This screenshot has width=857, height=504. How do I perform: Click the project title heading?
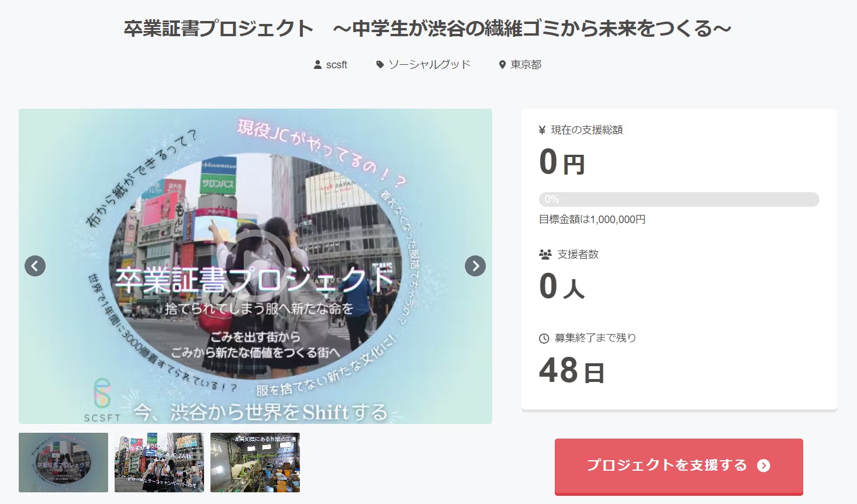click(x=428, y=28)
